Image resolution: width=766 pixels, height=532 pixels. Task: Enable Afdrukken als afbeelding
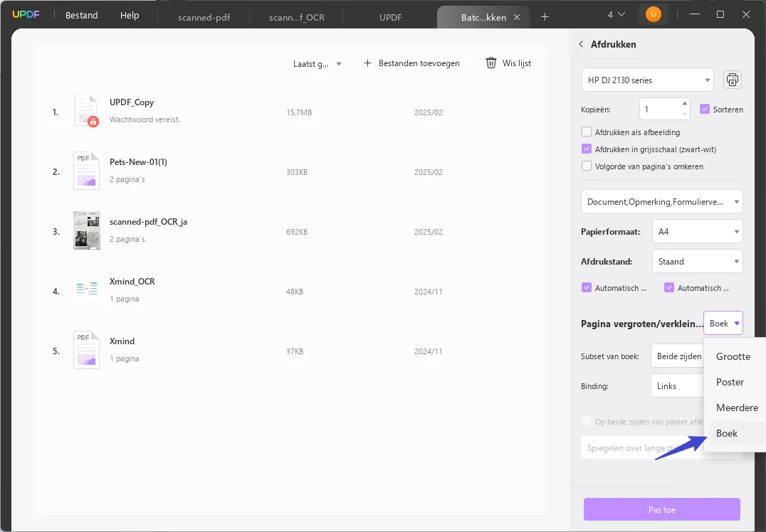(x=586, y=132)
